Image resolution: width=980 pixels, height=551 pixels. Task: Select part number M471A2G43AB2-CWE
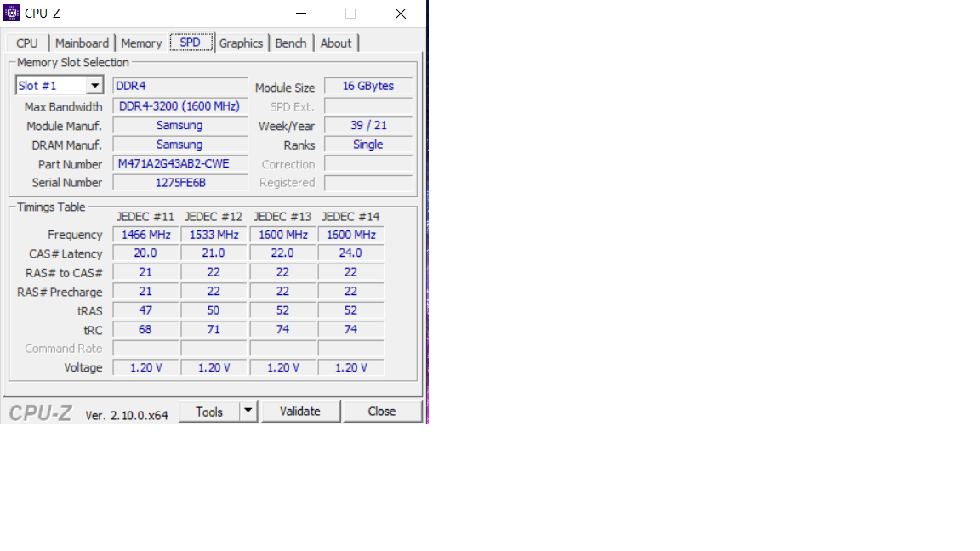[180, 163]
